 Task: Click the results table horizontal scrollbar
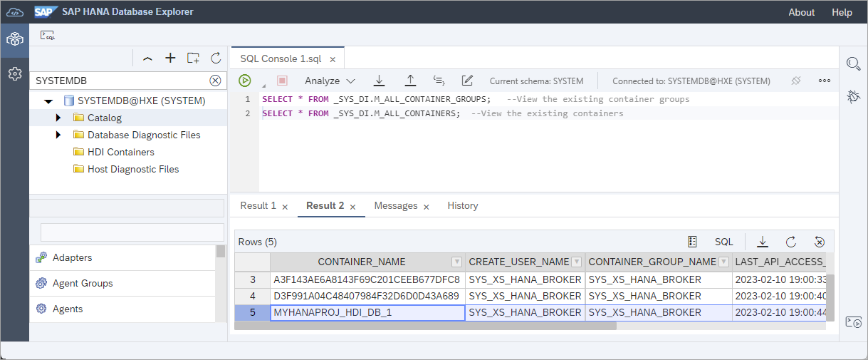[425, 326]
